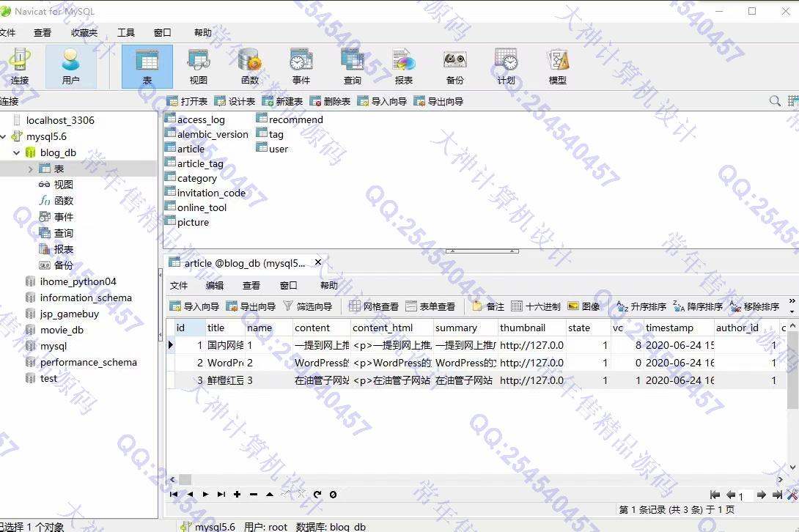Click the search magnifier icon
Image resolution: width=799 pixels, height=532 pixels.
point(775,101)
